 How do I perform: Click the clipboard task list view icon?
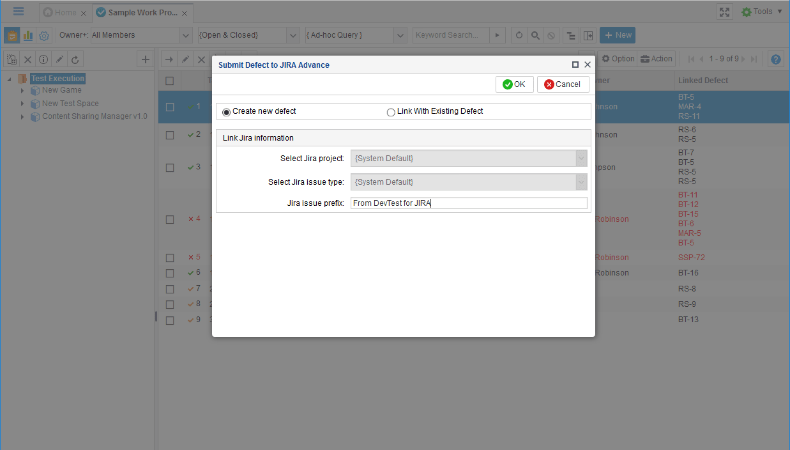(12, 35)
